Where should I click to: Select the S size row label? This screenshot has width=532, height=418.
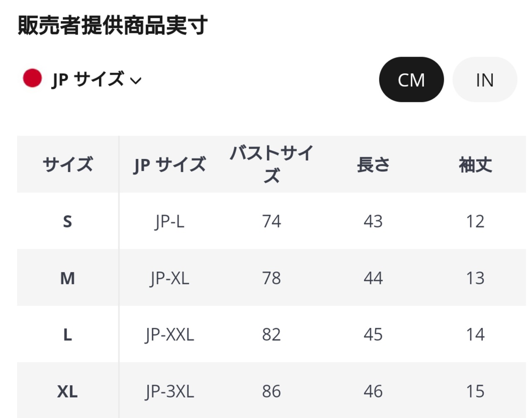click(x=67, y=221)
